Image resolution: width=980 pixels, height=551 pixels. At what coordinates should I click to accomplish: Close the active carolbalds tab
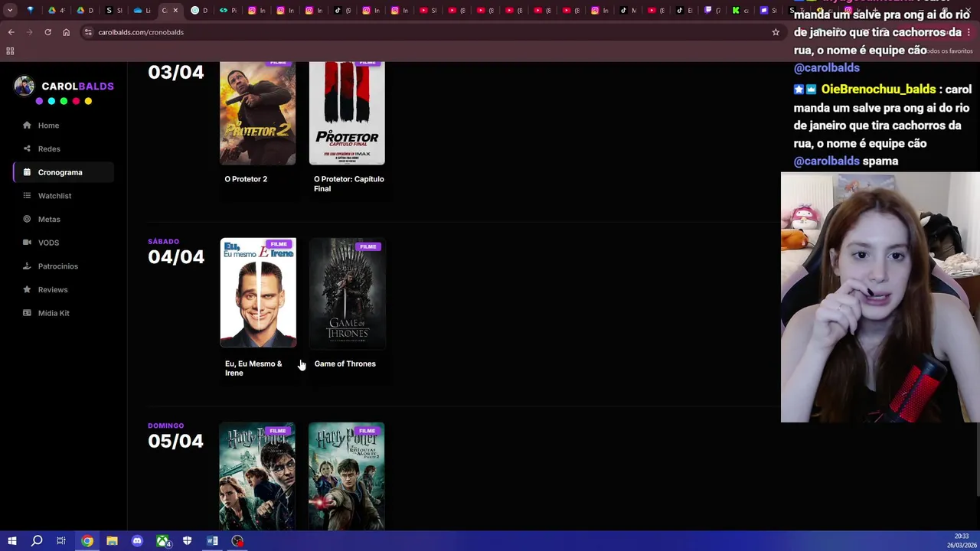[175, 11]
